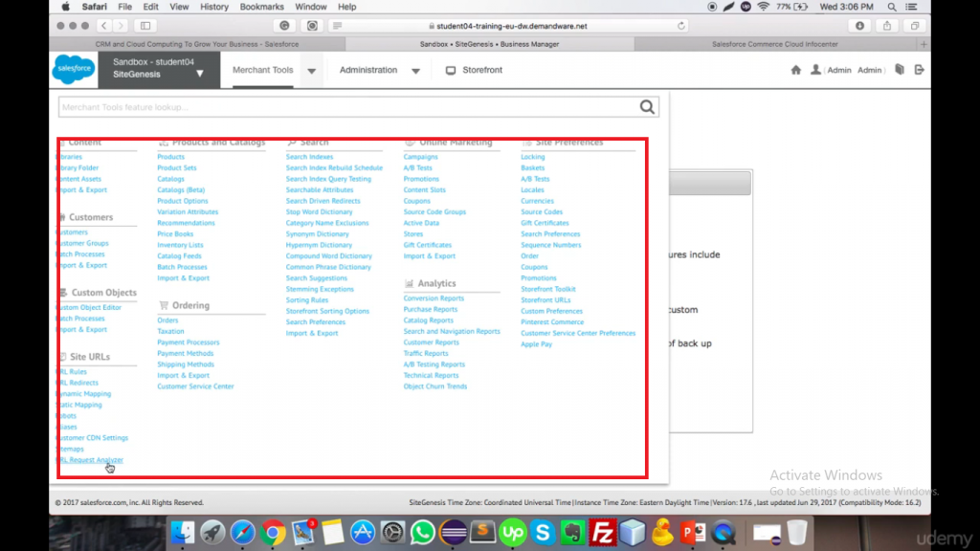Click inside the Merchant Tools feature lookup field
Screen dimensions: 980x551
(287, 107)
